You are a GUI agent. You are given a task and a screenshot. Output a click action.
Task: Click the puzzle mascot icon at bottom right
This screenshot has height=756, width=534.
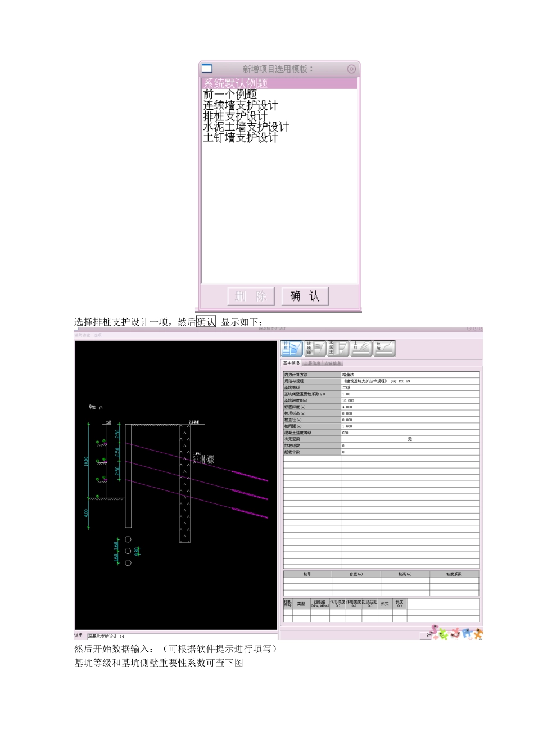click(457, 633)
